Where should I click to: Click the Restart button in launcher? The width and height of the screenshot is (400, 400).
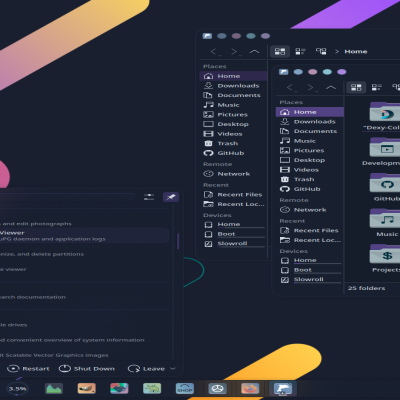pos(28,369)
